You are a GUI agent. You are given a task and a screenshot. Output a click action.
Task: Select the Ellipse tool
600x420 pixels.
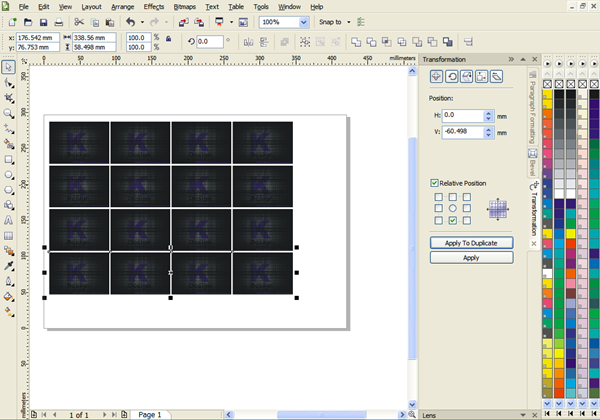point(8,175)
